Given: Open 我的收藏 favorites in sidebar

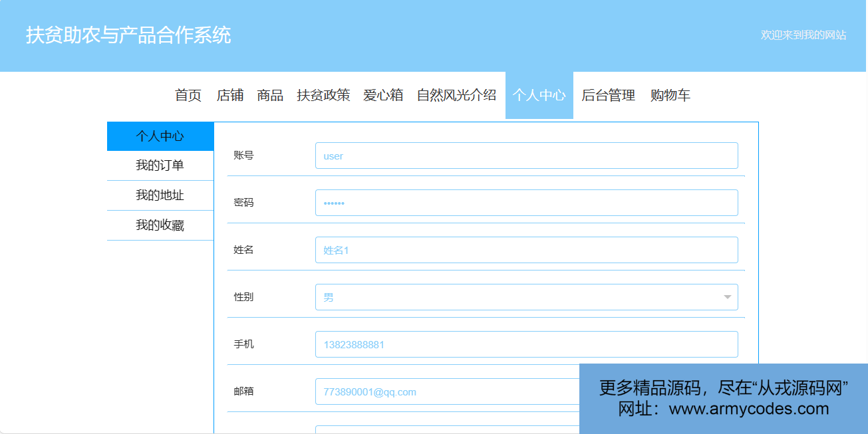Looking at the screenshot, I should tap(160, 225).
